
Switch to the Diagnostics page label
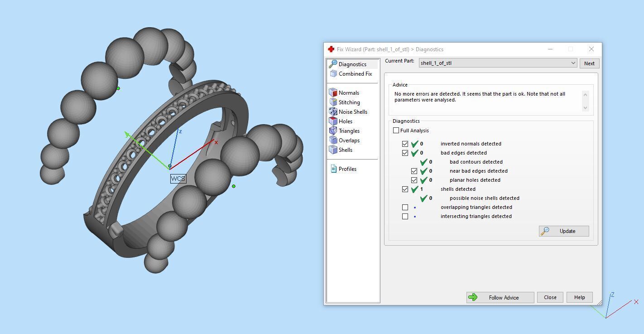[x=352, y=64]
